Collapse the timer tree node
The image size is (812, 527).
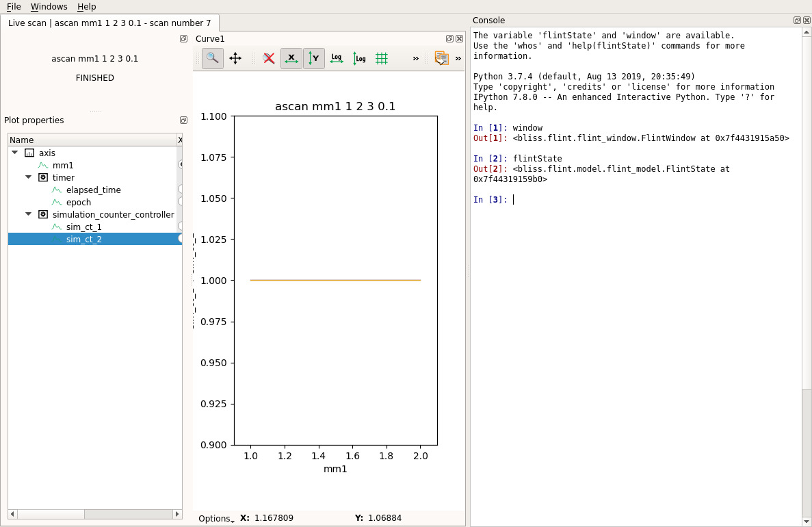[29, 177]
